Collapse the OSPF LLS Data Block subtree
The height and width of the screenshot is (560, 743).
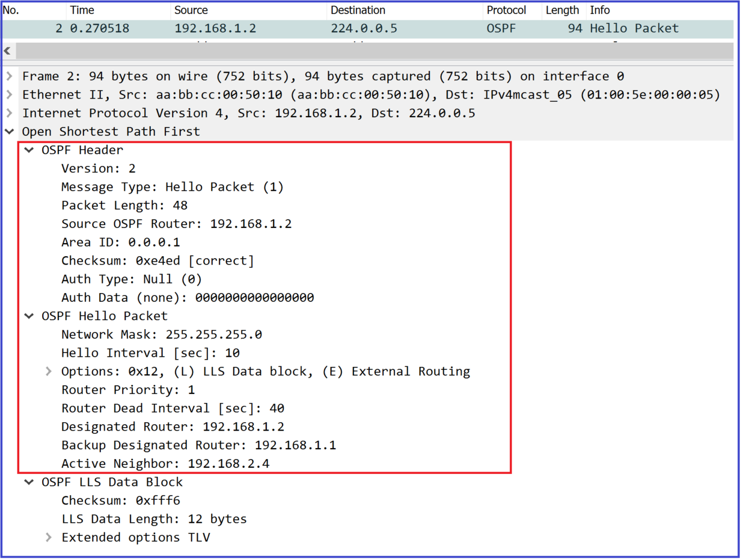pyautogui.click(x=29, y=482)
